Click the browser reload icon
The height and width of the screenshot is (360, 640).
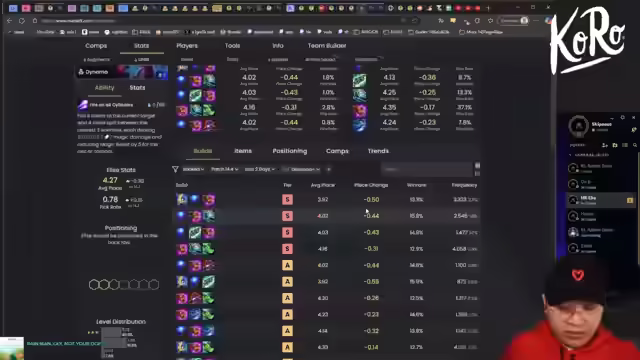(x=22, y=20)
